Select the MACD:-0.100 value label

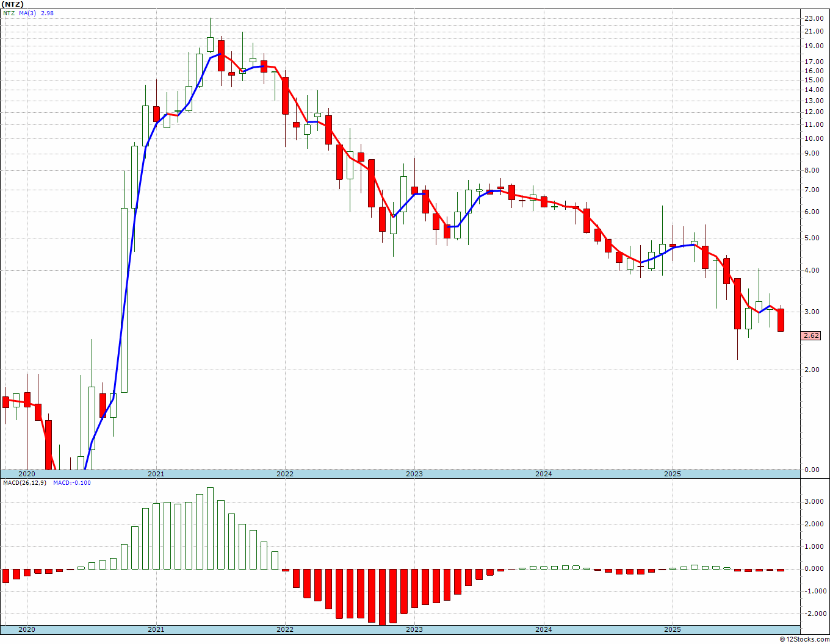click(72, 483)
